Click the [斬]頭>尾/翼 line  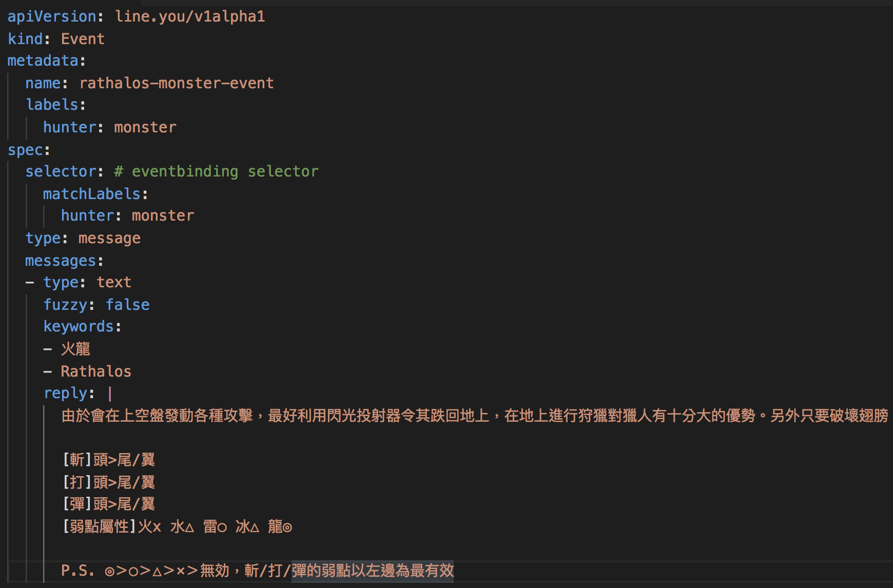click(x=109, y=460)
